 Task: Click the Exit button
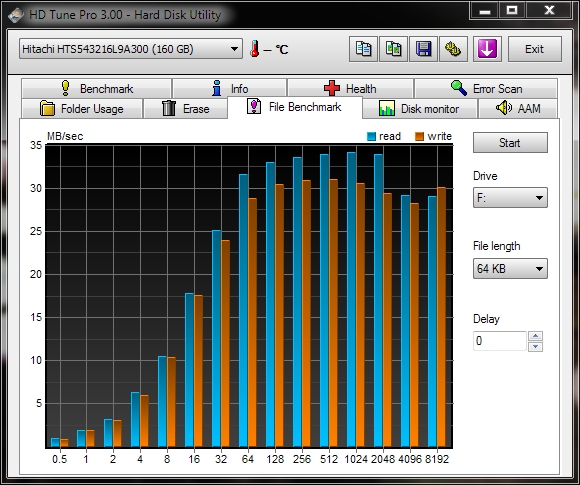pyautogui.click(x=535, y=49)
